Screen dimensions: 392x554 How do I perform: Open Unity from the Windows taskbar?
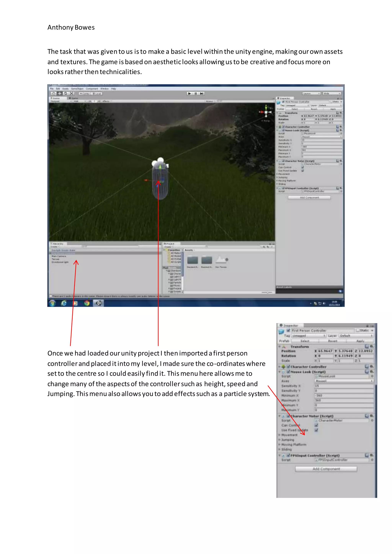[99, 303]
